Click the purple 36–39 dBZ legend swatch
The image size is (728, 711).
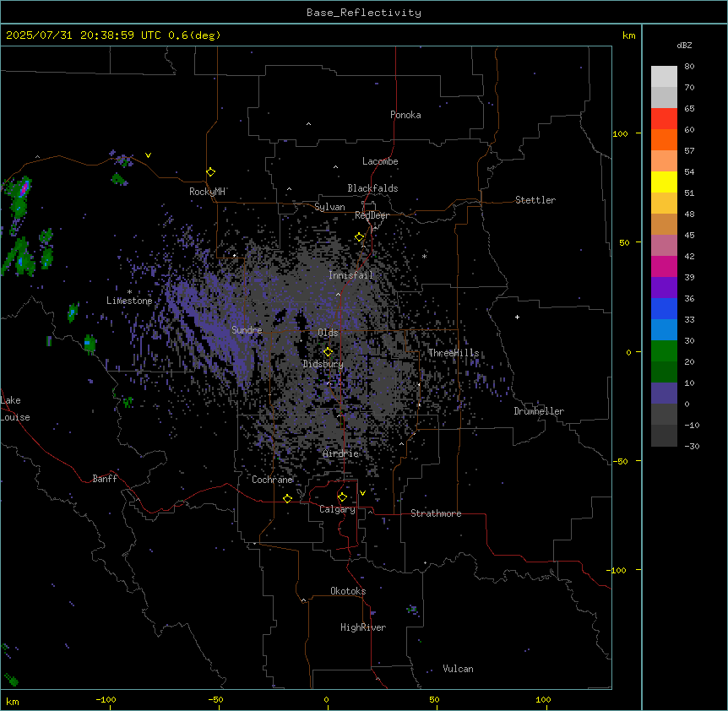(664, 288)
